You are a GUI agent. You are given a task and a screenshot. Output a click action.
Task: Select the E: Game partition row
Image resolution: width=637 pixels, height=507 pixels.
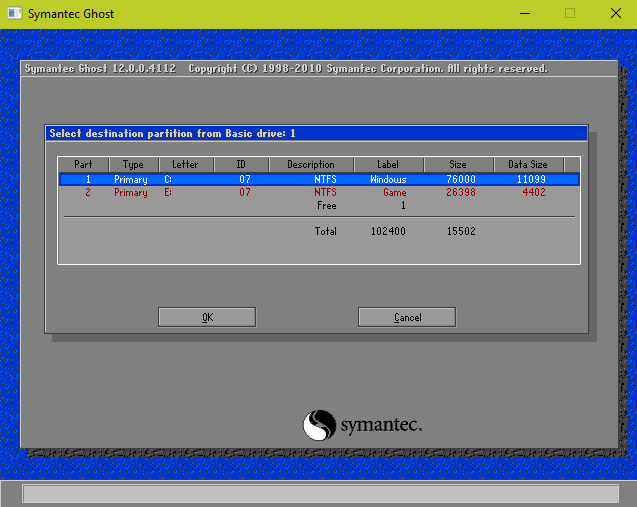point(319,192)
